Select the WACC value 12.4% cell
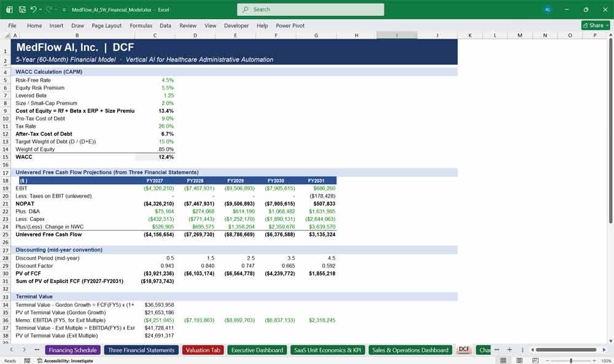The image size is (614, 364). click(x=155, y=157)
